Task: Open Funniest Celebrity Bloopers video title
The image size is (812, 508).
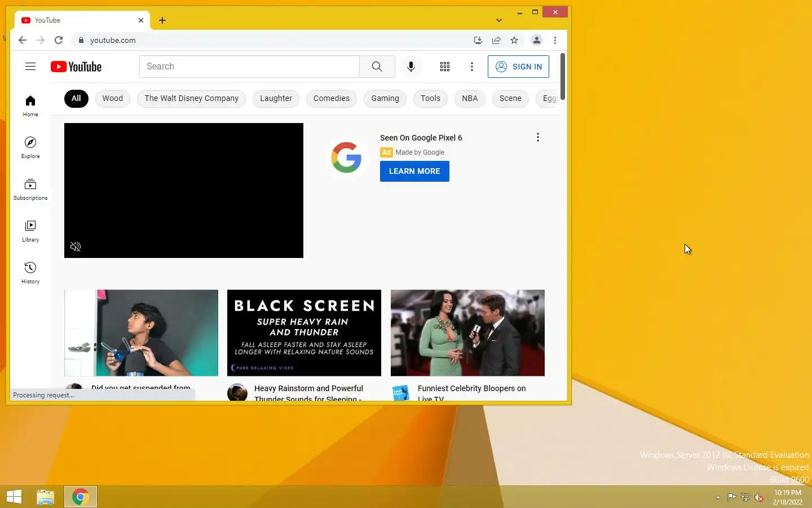Action: [472, 393]
